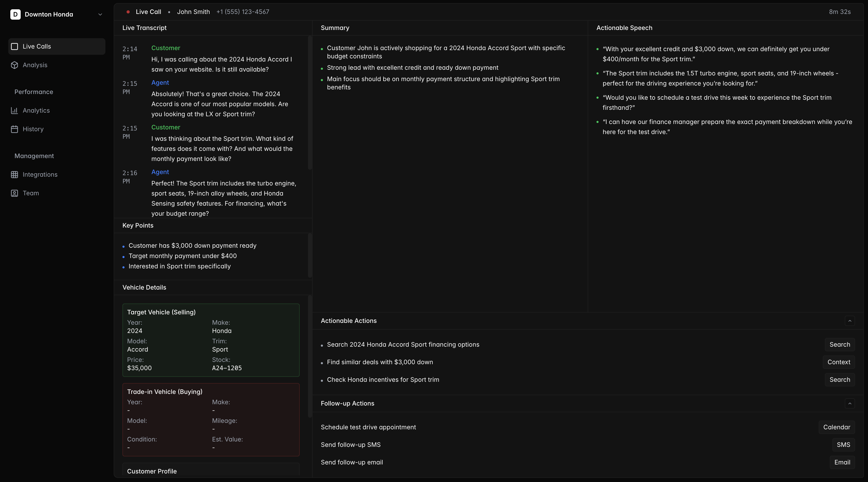The image size is (868, 482).
Task: Go to the Analysis page
Action: (35, 65)
